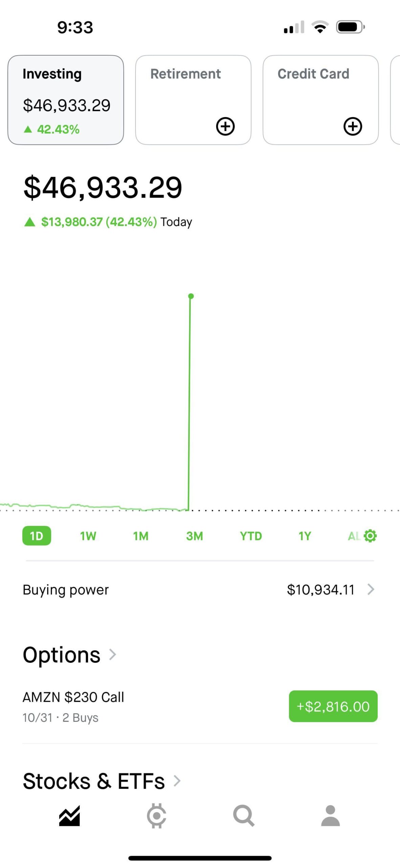Open chart settings gear icon
The height and width of the screenshot is (868, 400).
[370, 536]
